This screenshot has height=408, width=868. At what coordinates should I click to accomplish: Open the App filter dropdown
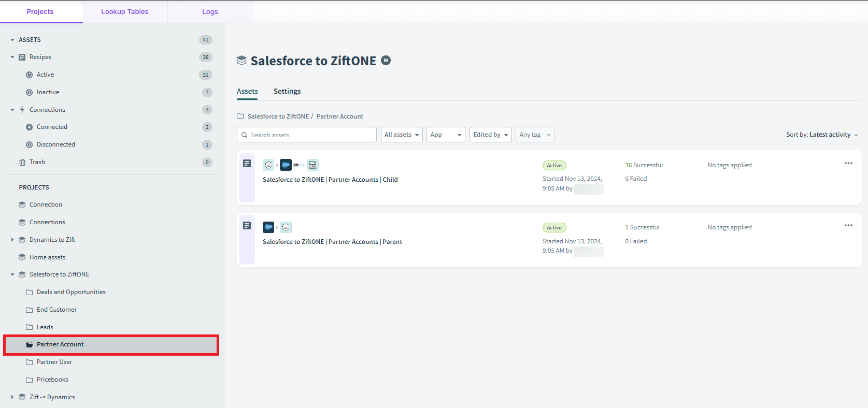[x=446, y=135]
